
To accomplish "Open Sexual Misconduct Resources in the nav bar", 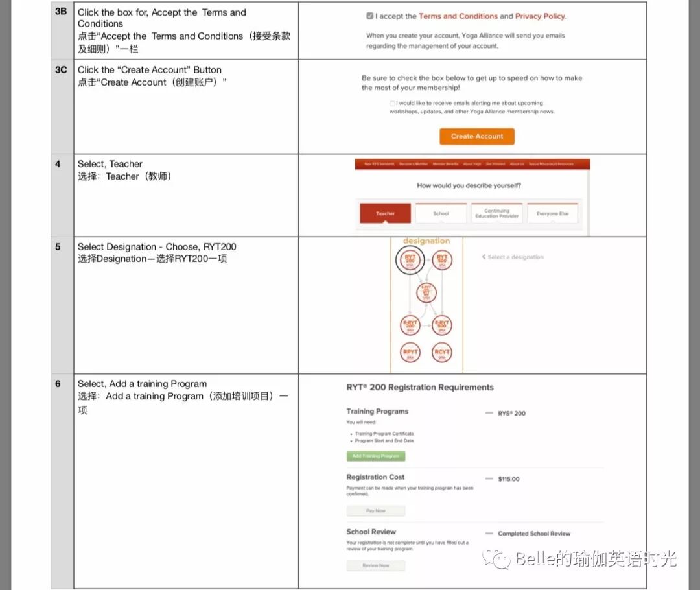I will 551,164.
